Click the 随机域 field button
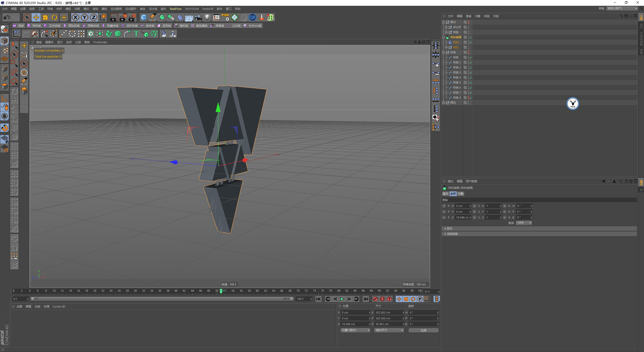 point(181,26)
